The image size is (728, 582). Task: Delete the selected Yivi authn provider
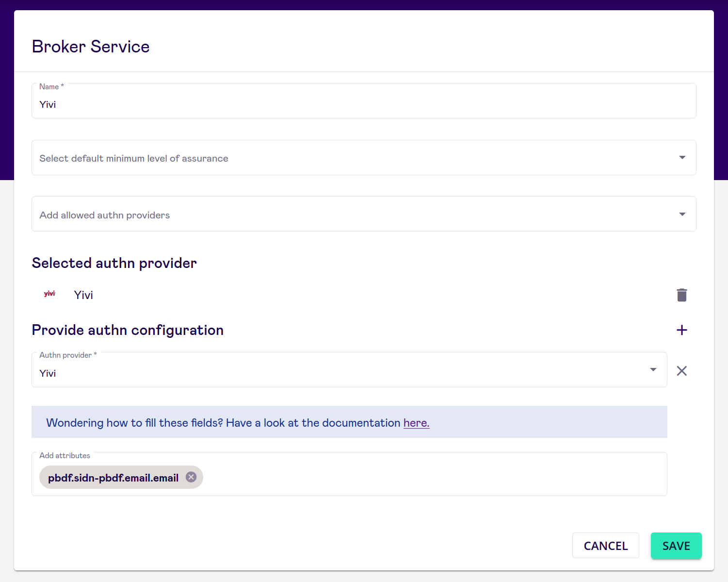pyautogui.click(x=681, y=295)
